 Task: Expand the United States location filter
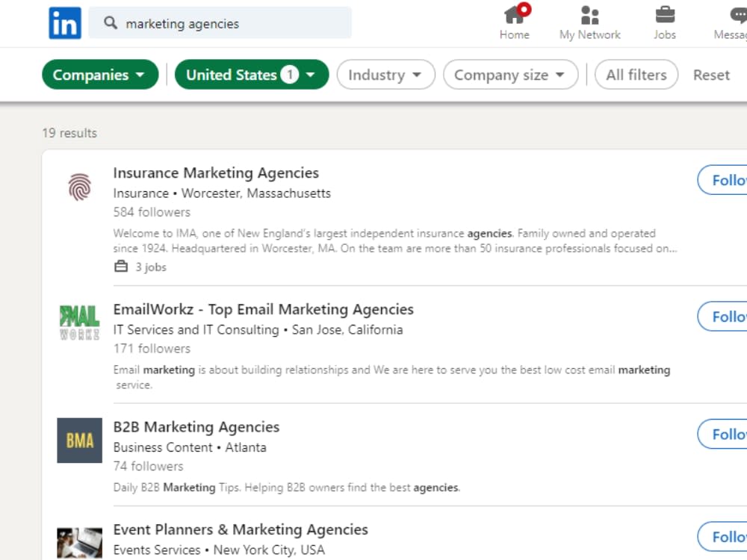coord(252,75)
